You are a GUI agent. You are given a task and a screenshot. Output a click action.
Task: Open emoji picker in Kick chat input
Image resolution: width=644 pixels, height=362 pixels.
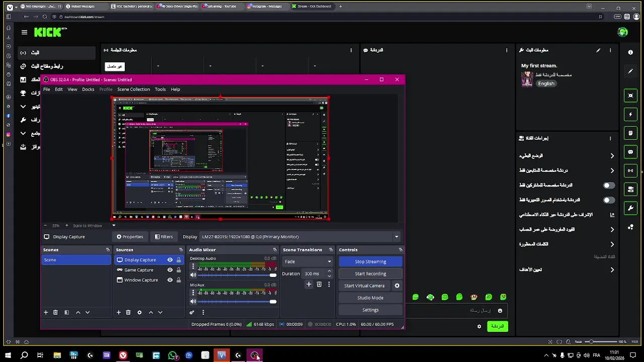(x=500, y=311)
